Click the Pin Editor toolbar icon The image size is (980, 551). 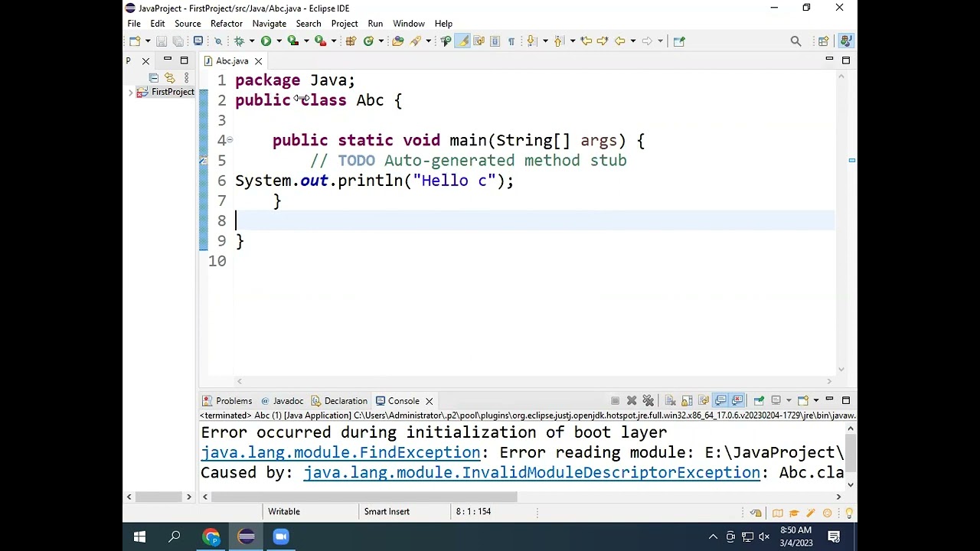(679, 41)
